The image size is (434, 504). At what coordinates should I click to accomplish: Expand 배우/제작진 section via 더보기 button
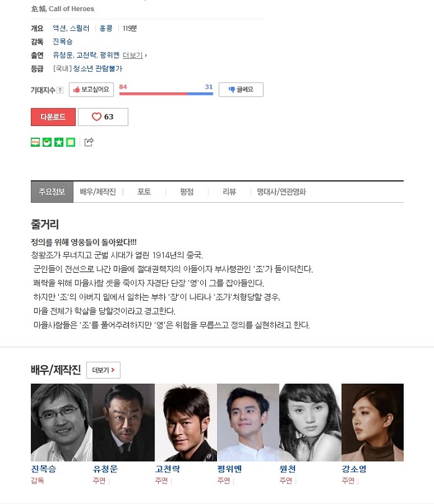tap(103, 370)
